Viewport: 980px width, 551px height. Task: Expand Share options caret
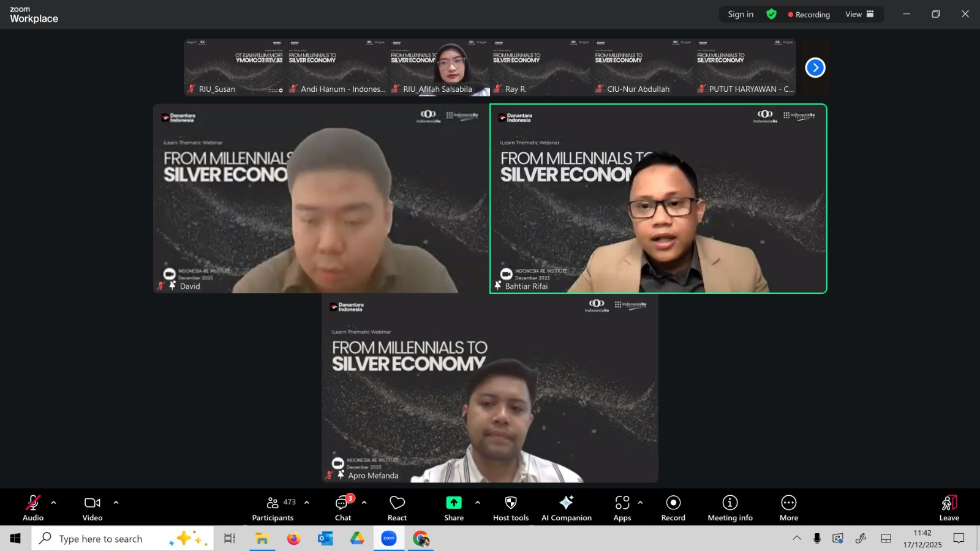(478, 503)
